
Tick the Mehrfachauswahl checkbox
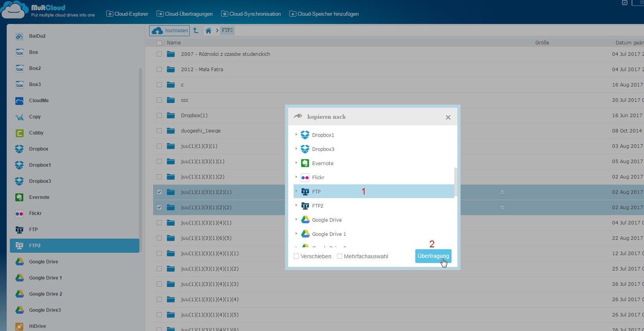point(340,256)
